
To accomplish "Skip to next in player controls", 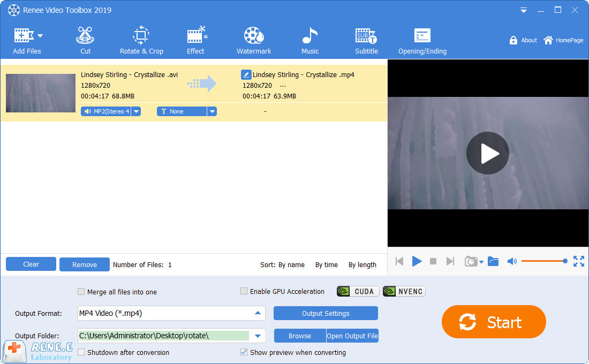I will coord(450,261).
